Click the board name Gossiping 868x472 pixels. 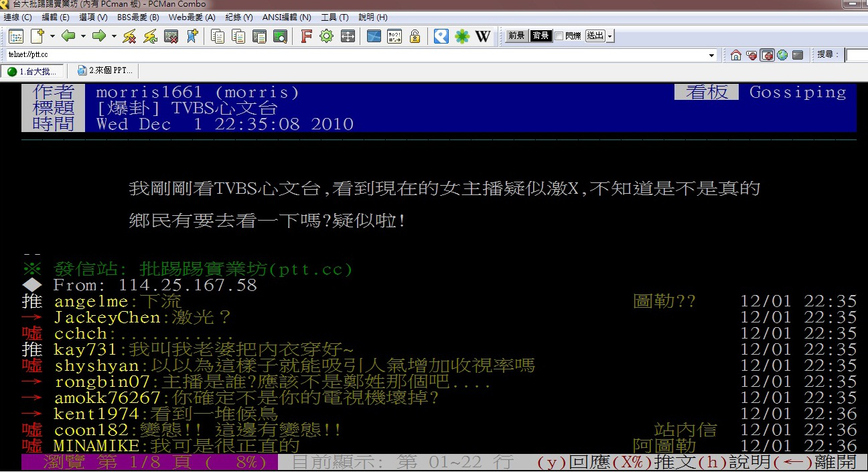tap(798, 92)
